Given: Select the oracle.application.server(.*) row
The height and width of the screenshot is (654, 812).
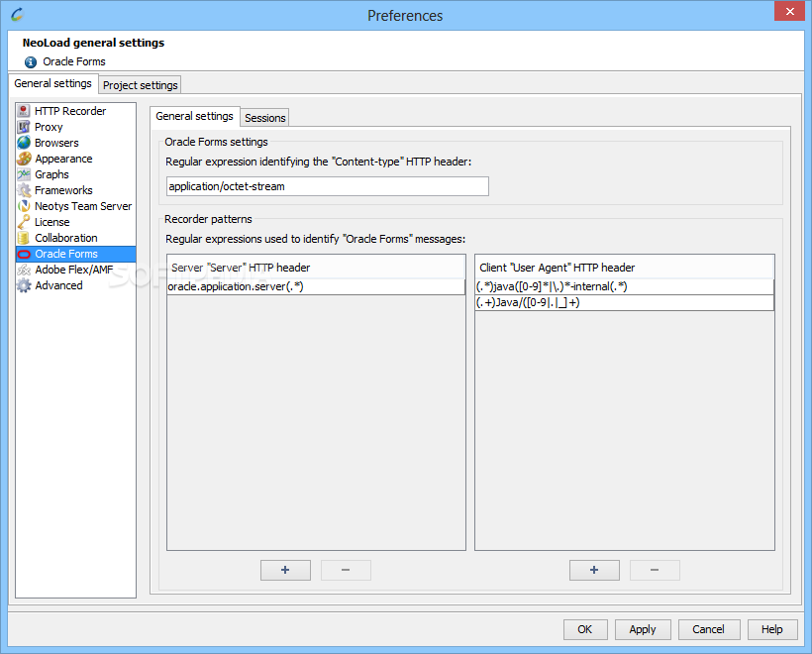Looking at the screenshot, I should (316, 286).
